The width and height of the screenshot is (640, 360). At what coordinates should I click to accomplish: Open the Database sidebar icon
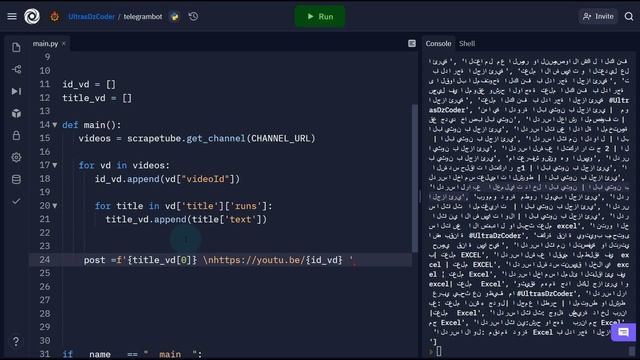click(x=16, y=179)
